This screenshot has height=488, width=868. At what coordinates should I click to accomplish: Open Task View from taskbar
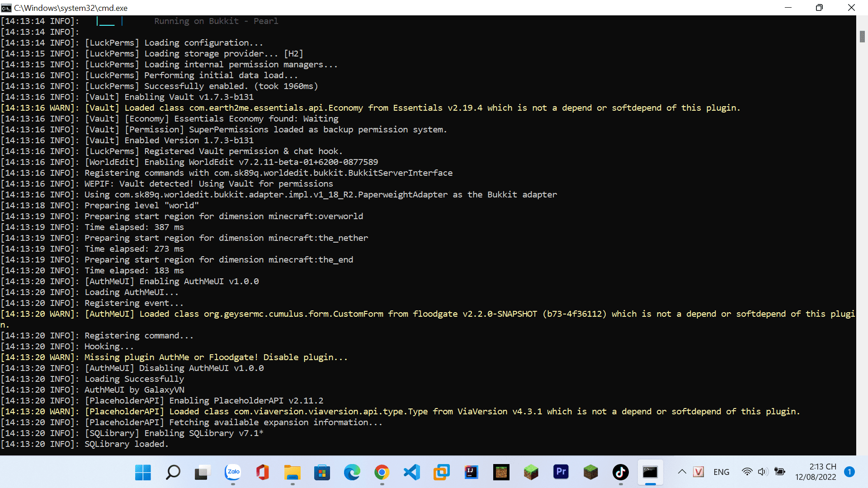coord(203,472)
